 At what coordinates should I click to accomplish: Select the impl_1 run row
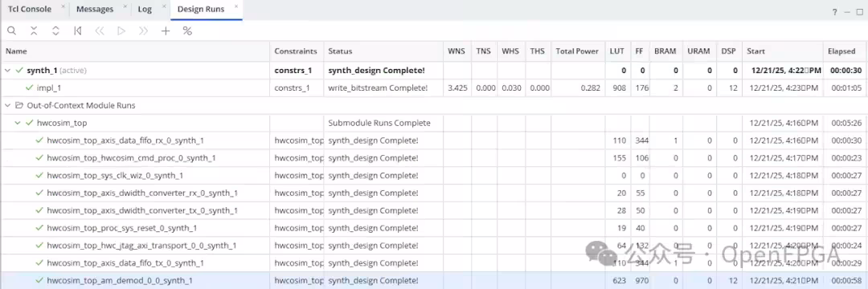coord(434,88)
